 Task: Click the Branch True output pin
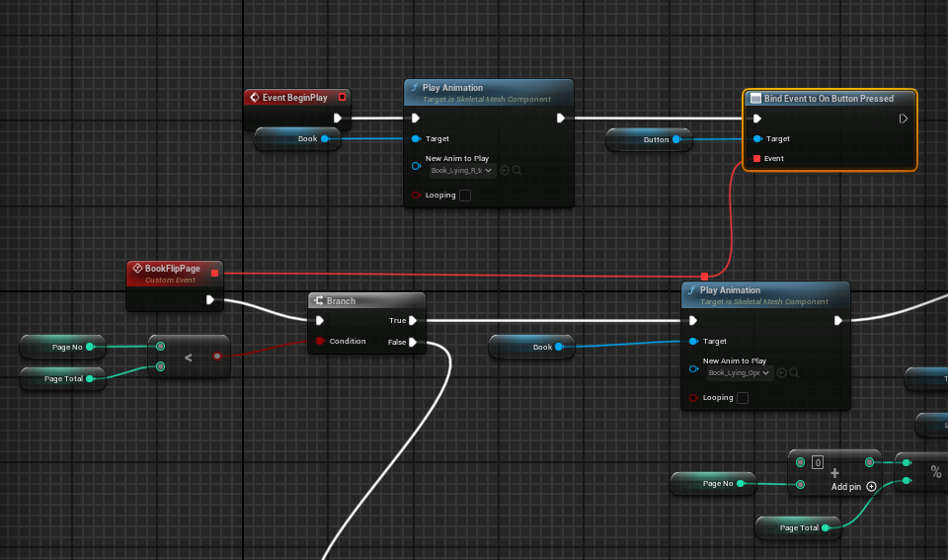[x=413, y=321]
